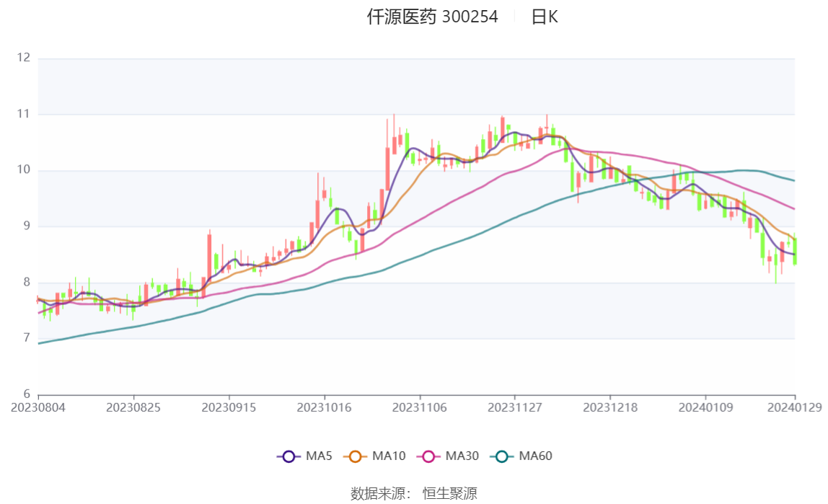This screenshot has height=504, width=828.
Task: Click x-axis date label 20240129
Action: point(795,407)
